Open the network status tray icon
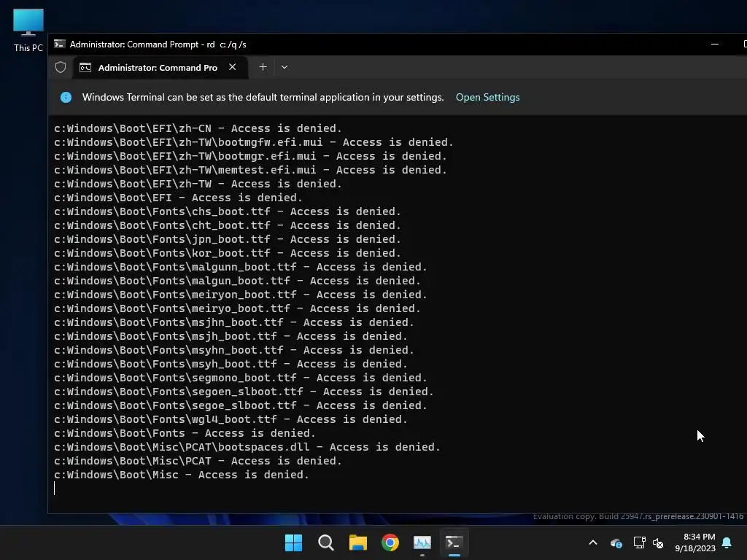 [x=639, y=542]
